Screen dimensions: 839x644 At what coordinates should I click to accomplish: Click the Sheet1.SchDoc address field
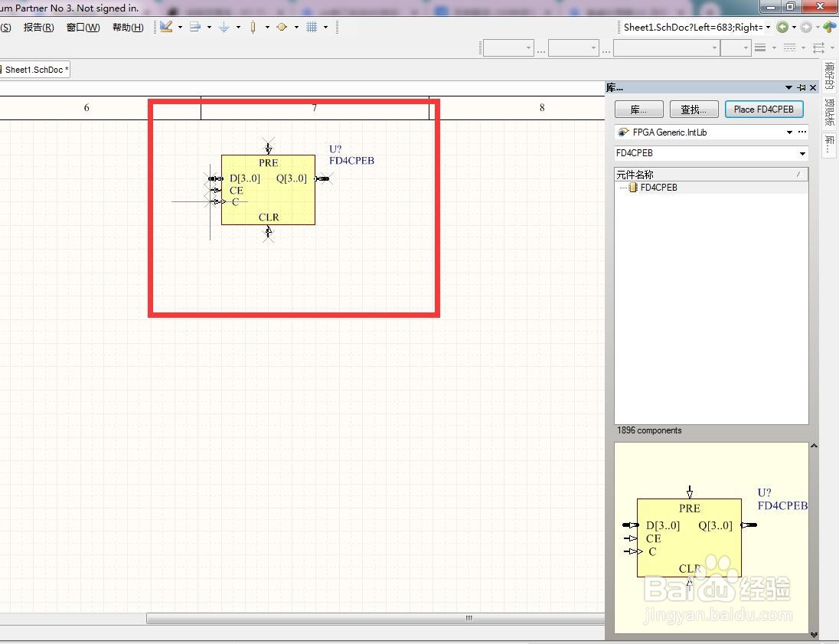(692, 28)
